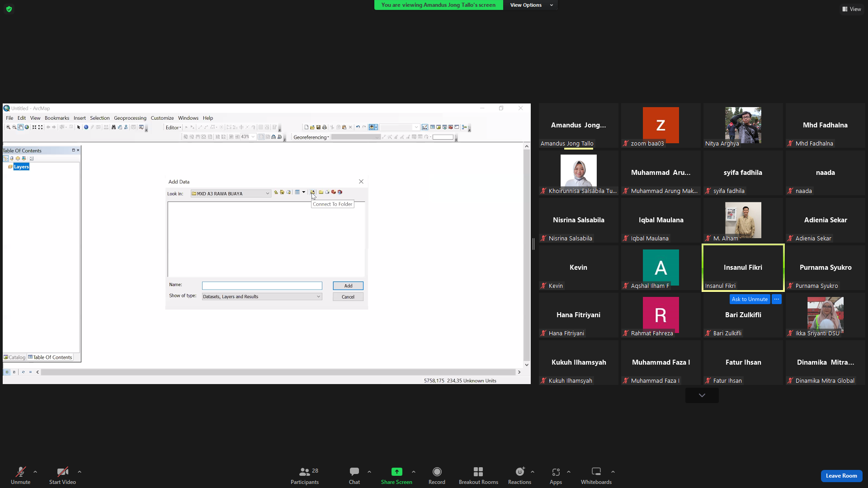
Task: Go up one level in Add Data
Action: 276,192
